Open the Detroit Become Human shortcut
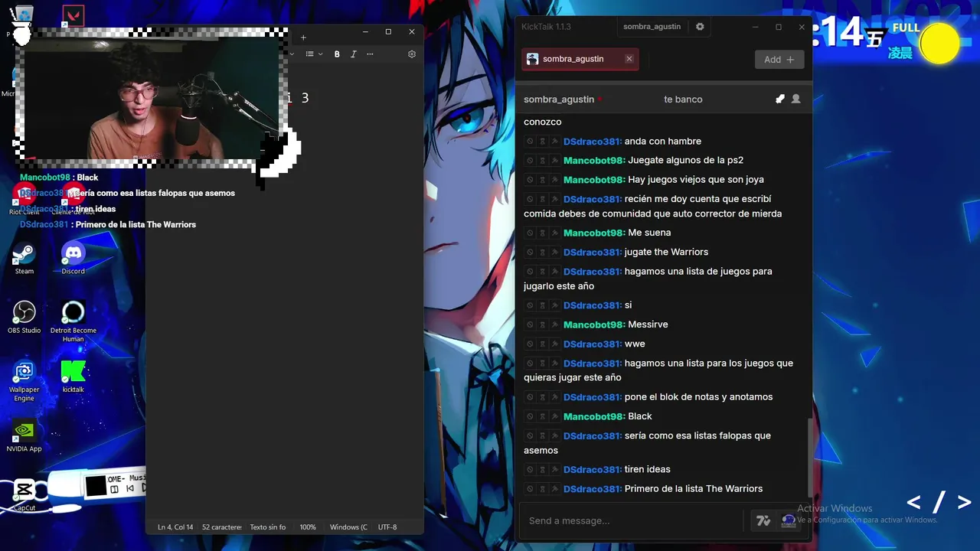This screenshot has width=980, height=551. [73, 321]
